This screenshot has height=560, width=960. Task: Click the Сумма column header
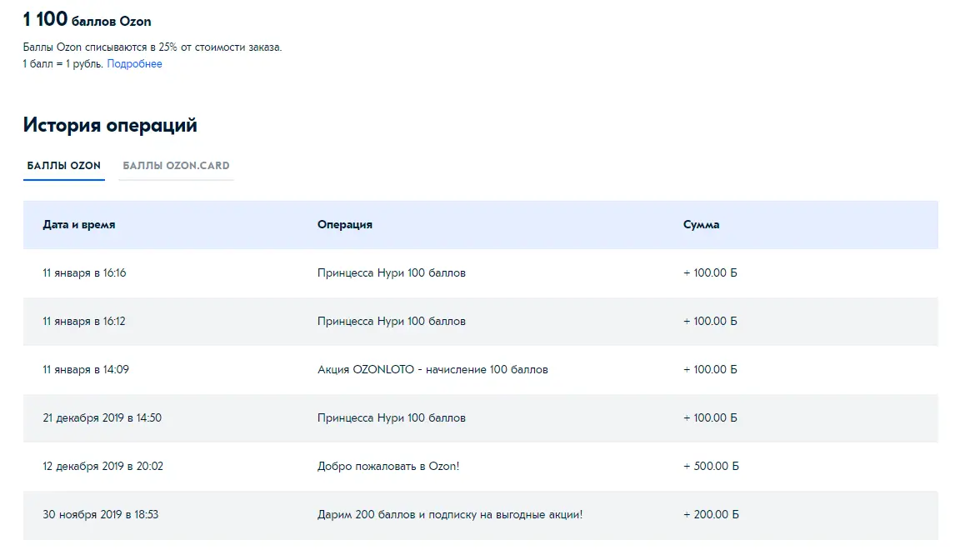pos(701,225)
